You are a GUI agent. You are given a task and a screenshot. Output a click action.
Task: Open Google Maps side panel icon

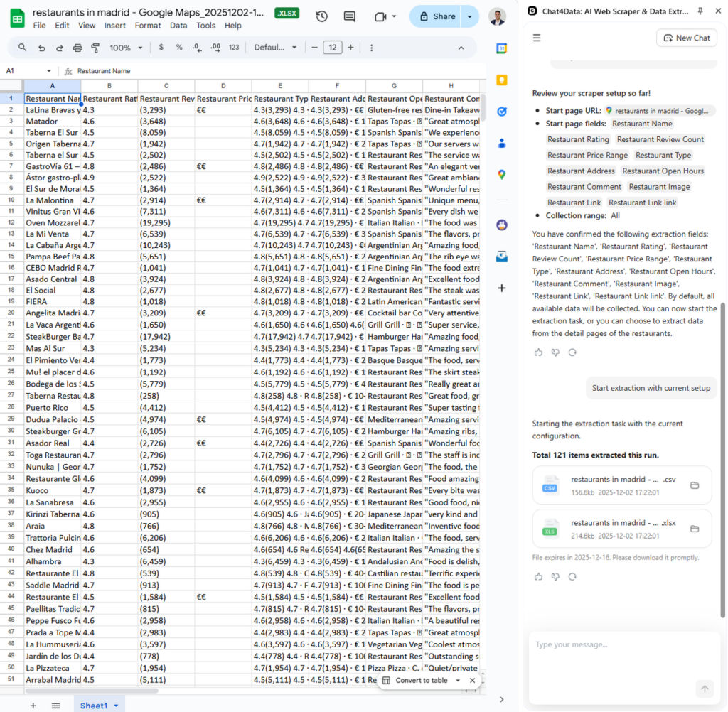click(502, 174)
